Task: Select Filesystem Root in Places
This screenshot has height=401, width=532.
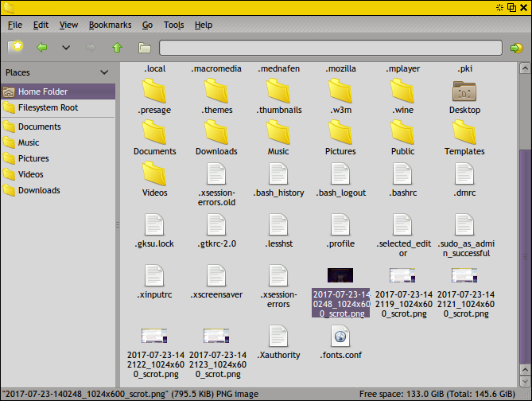Action: coord(48,107)
